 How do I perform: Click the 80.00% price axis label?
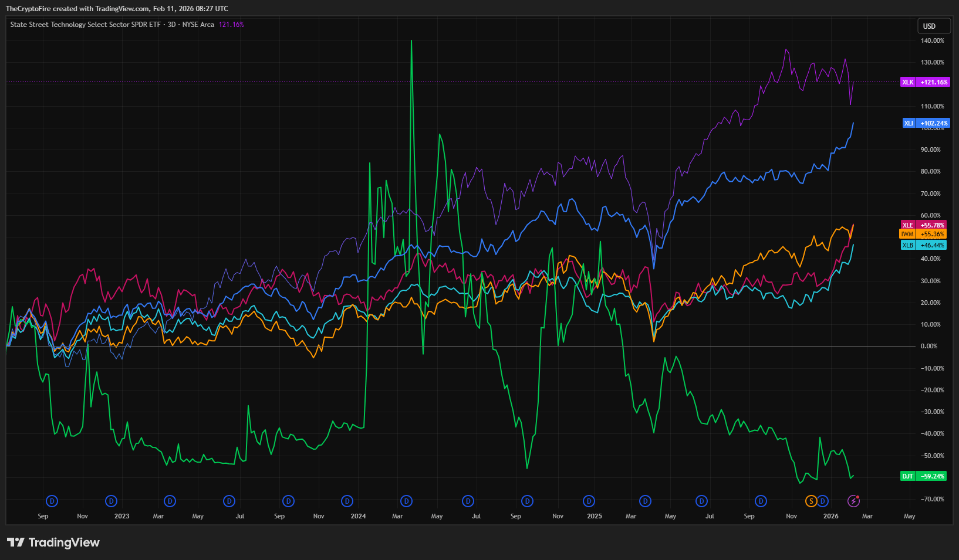click(931, 171)
